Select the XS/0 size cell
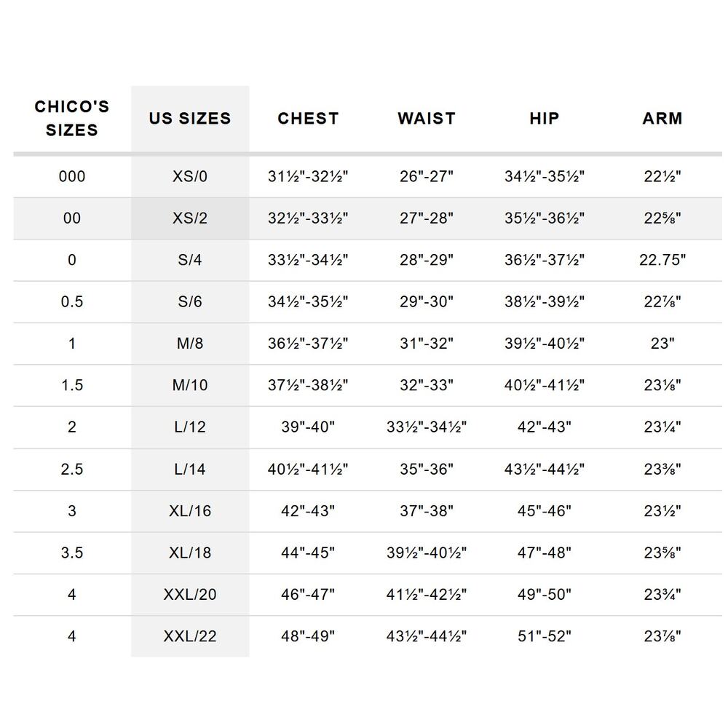The image size is (728, 728). pyautogui.click(x=190, y=176)
